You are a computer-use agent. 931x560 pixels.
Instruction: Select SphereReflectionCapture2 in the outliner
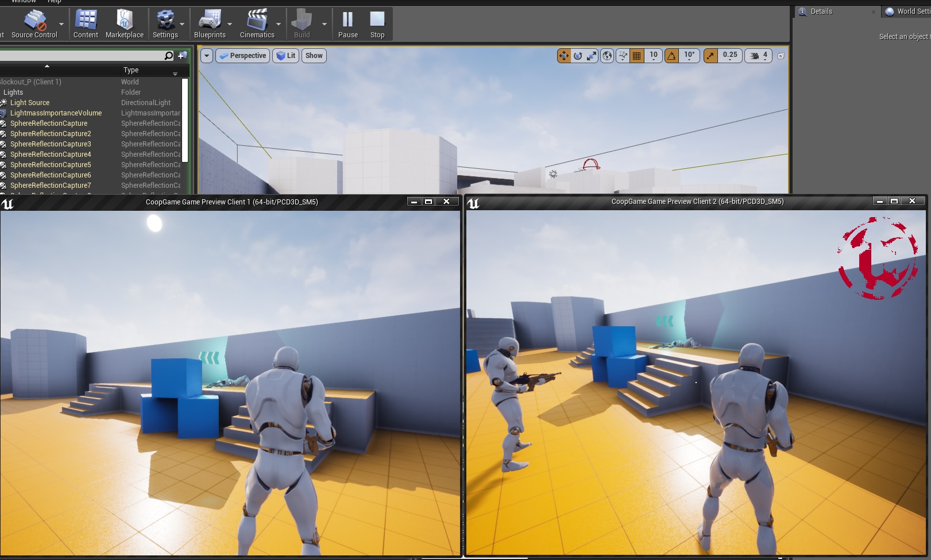tap(51, 134)
